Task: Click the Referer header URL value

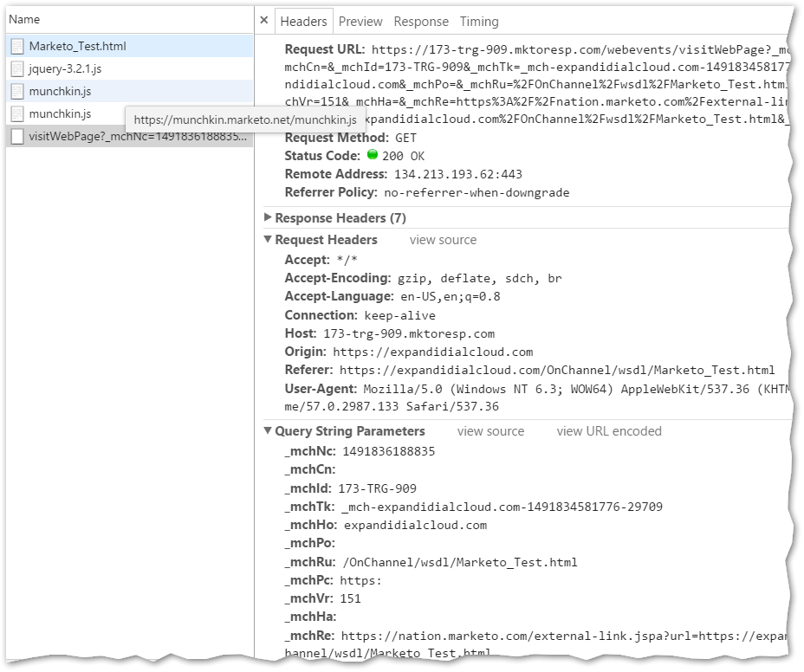Action: click(557, 371)
